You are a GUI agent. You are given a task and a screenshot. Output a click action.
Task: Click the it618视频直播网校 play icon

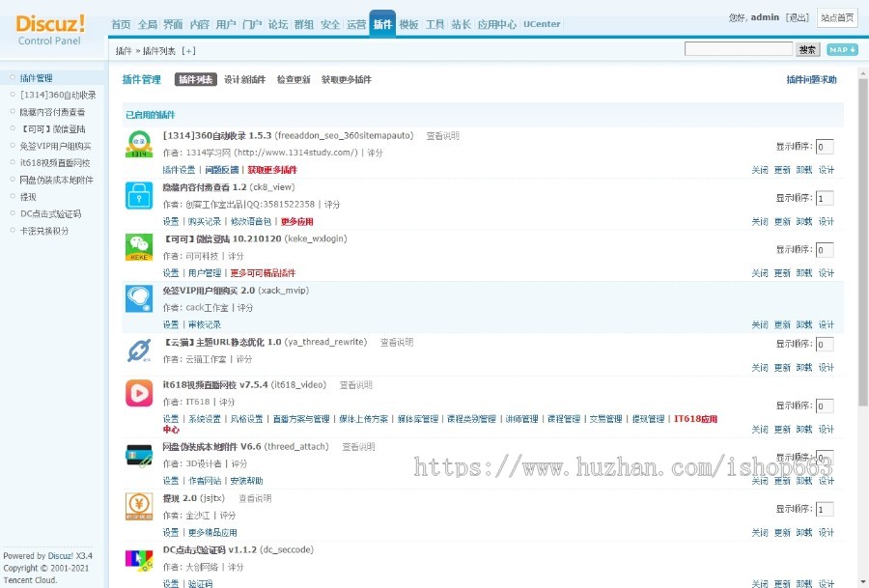pyautogui.click(x=138, y=393)
